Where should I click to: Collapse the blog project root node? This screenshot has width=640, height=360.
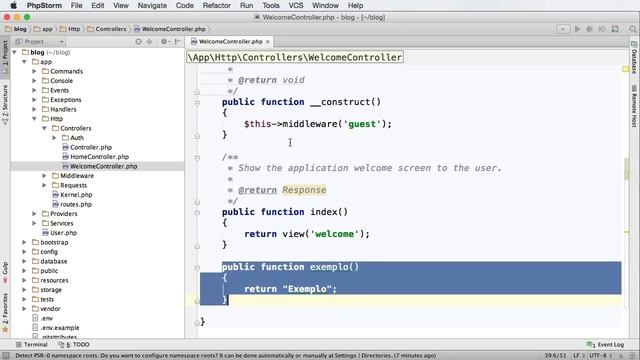pos(15,52)
